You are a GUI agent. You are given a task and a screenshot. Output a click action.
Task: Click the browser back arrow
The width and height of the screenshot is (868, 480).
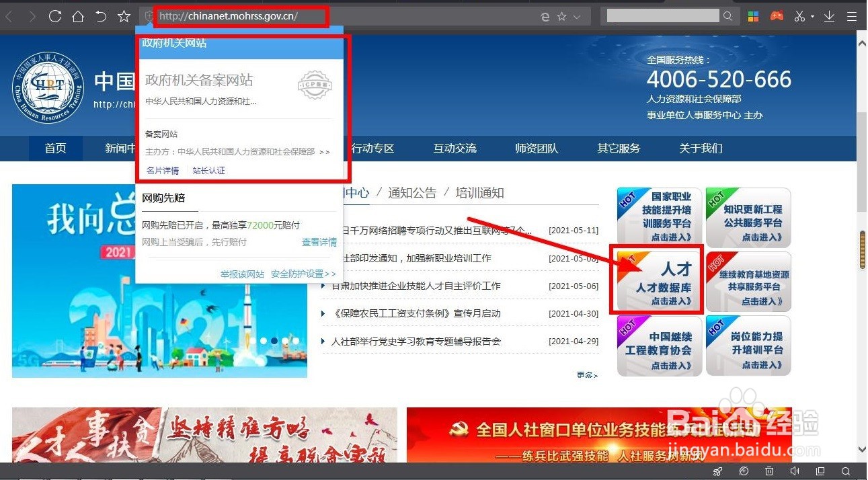[9, 17]
